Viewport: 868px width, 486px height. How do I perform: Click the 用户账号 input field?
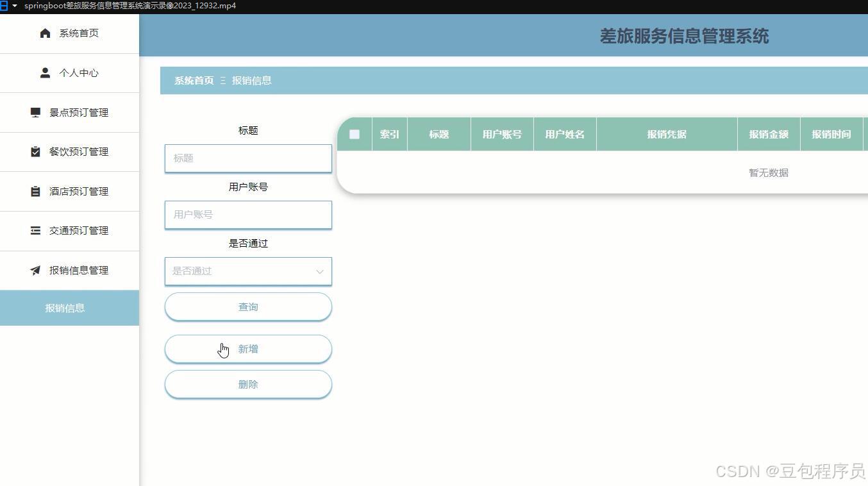point(248,214)
